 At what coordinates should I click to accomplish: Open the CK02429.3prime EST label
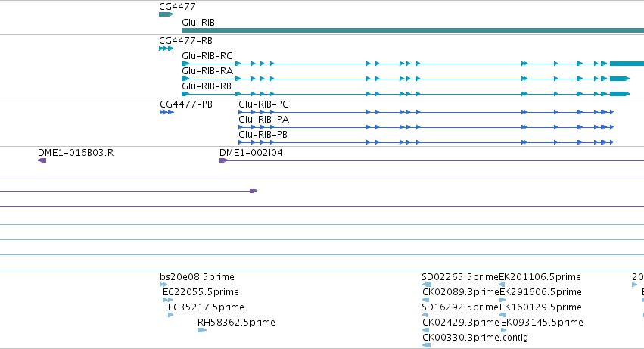pyautogui.click(x=461, y=323)
